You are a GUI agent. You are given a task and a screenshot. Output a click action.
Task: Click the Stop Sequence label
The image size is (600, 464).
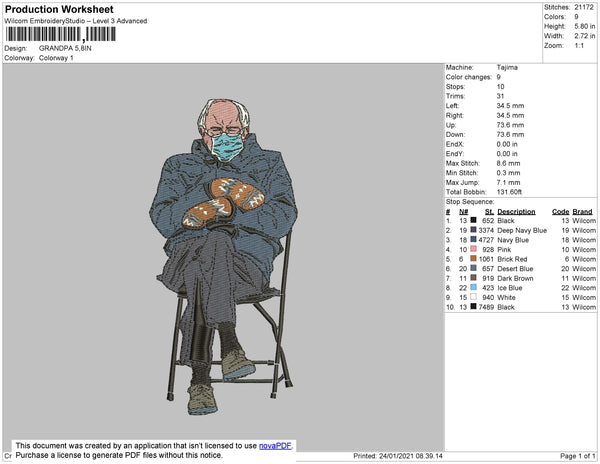click(470, 202)
